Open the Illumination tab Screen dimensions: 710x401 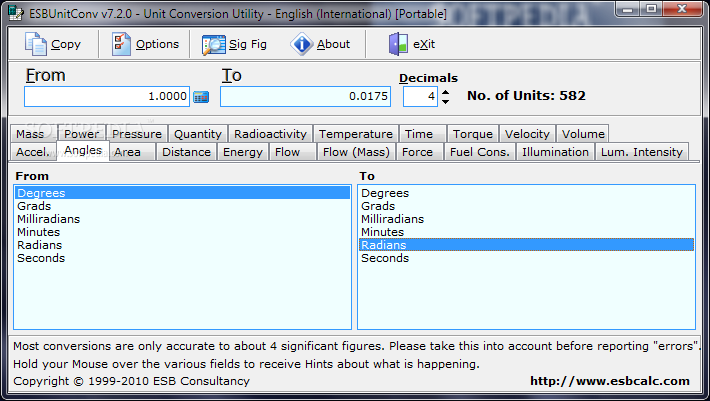(555, 152)
